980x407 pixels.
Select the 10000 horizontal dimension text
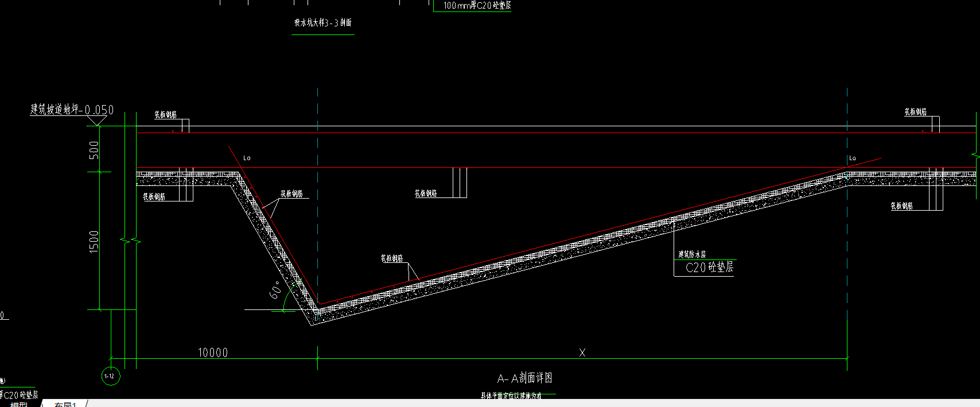point(213,352)
